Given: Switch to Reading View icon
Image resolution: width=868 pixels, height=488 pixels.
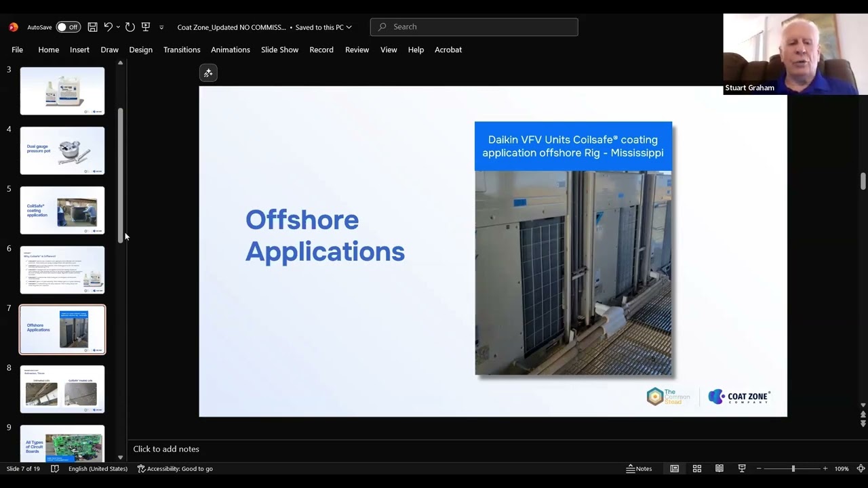Looking at the screenshot, I should (x=719, y=468).
